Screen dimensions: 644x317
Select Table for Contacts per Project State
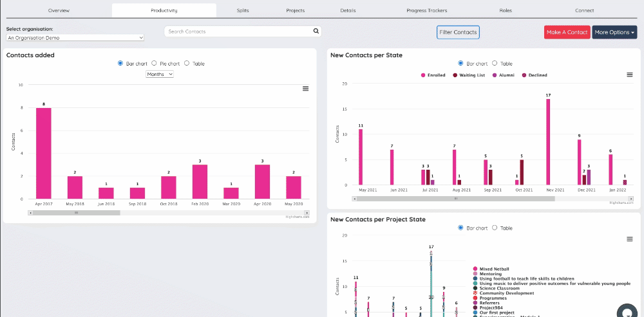495,228
